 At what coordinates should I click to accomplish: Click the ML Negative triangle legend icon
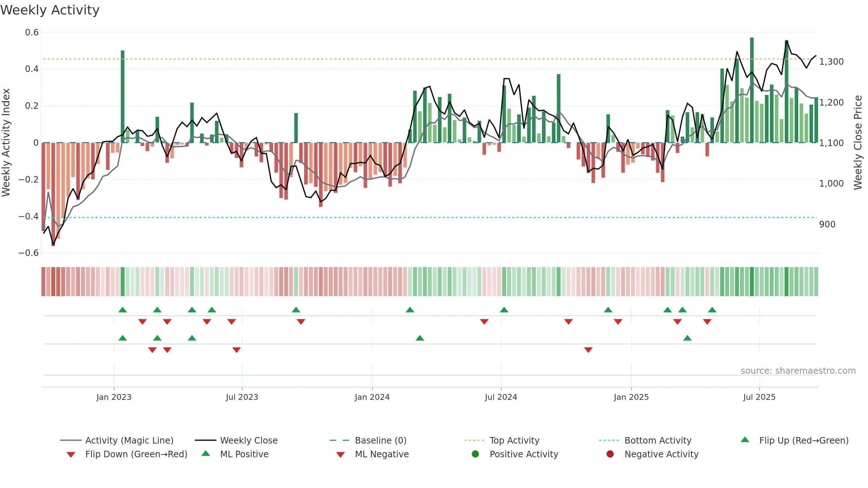click(340, 455)
